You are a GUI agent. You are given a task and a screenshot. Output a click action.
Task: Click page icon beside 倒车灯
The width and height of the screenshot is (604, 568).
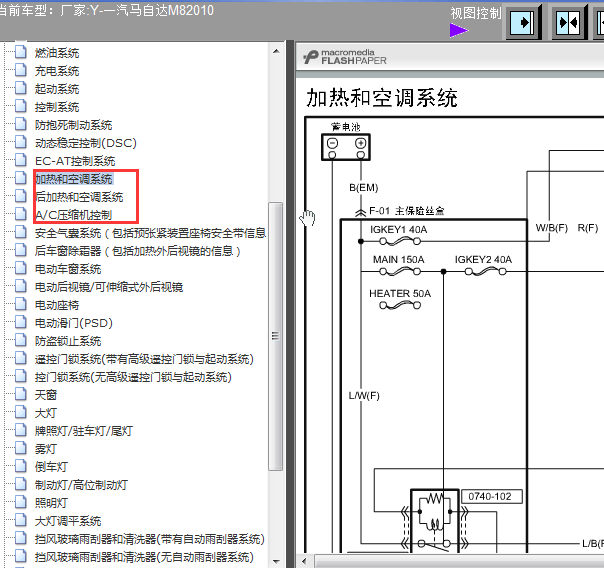[x=21, y=467]
